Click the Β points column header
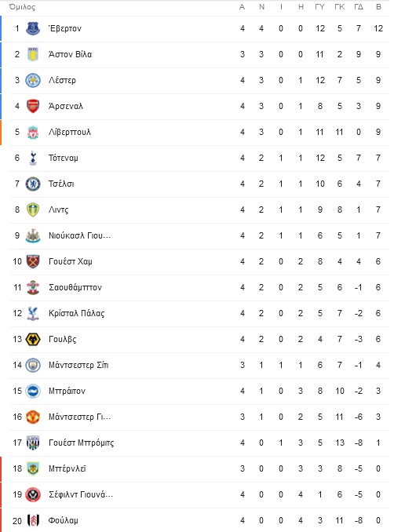394x532 pixels. point(378,7)
